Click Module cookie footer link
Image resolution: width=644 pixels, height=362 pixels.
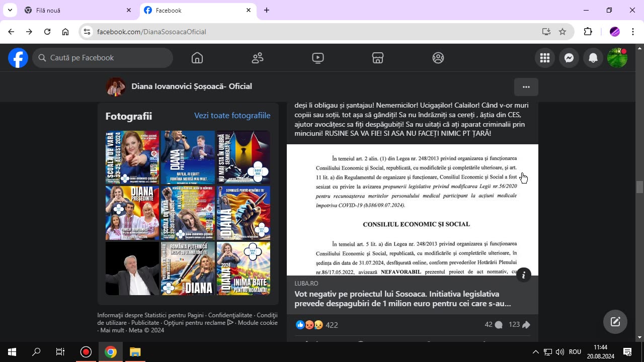pos(258,323)
